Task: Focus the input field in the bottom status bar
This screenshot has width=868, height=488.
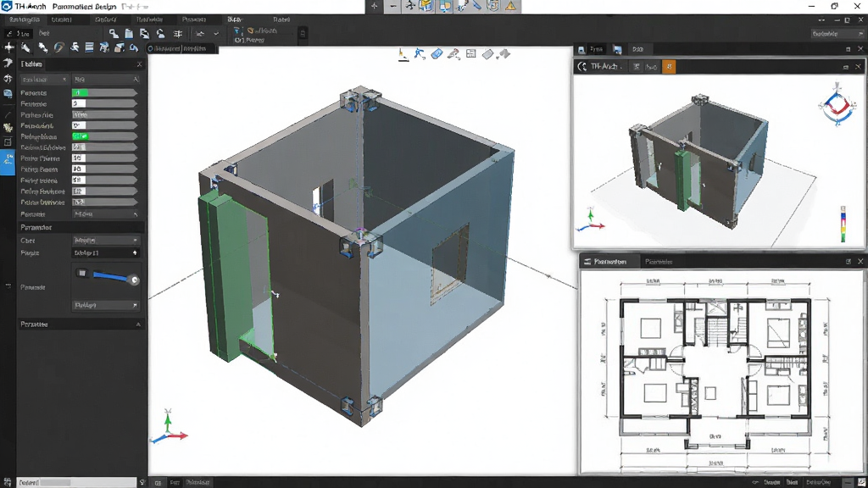Action: coord(76,482)
